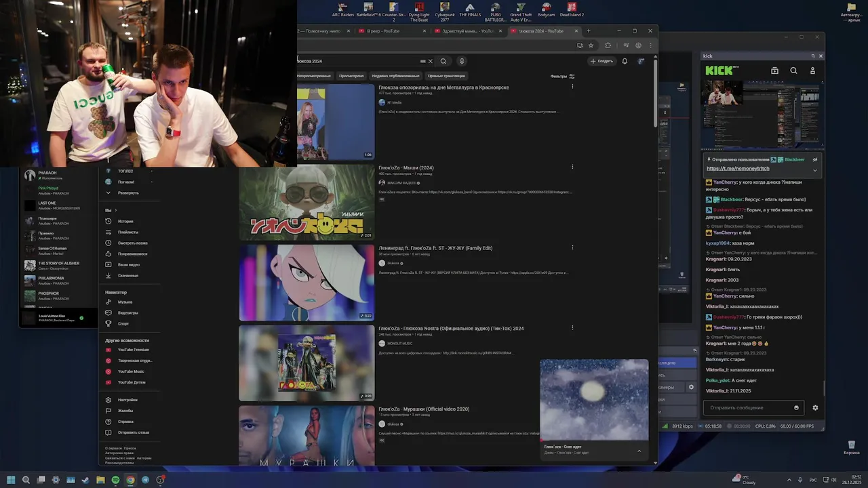Open the Kick user profile icon
Image resolution: width=868 pixels, height=488 pixels.
click(812, 70)
